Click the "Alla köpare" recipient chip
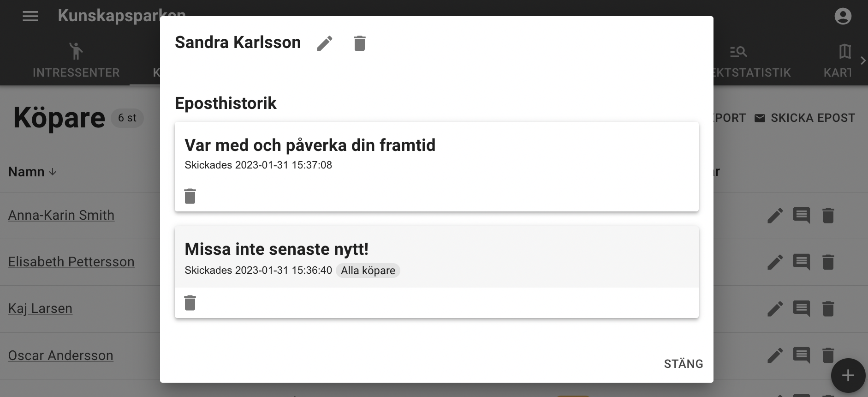The height and width of the screenshot is (397, 868). (368, 271)
